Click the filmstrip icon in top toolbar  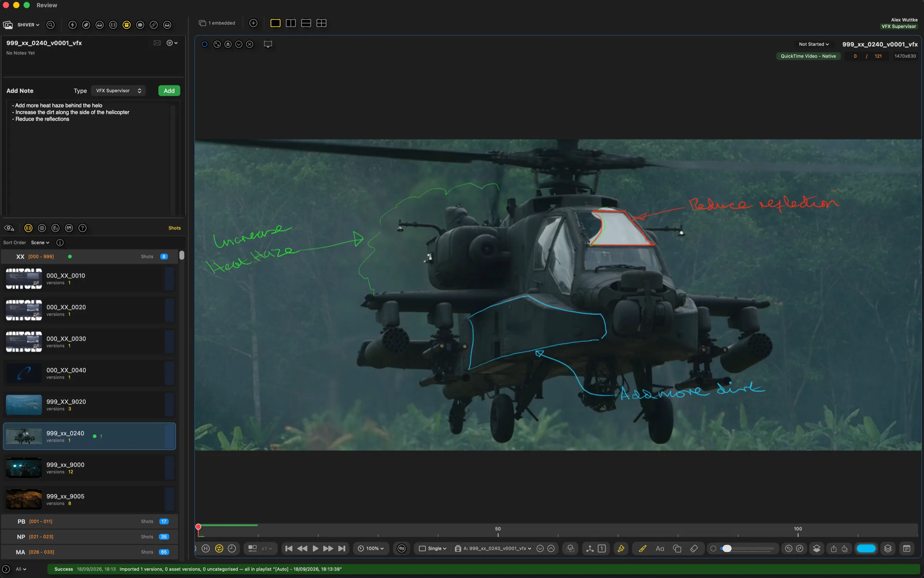pyautogui.click(x=113, y=25)
